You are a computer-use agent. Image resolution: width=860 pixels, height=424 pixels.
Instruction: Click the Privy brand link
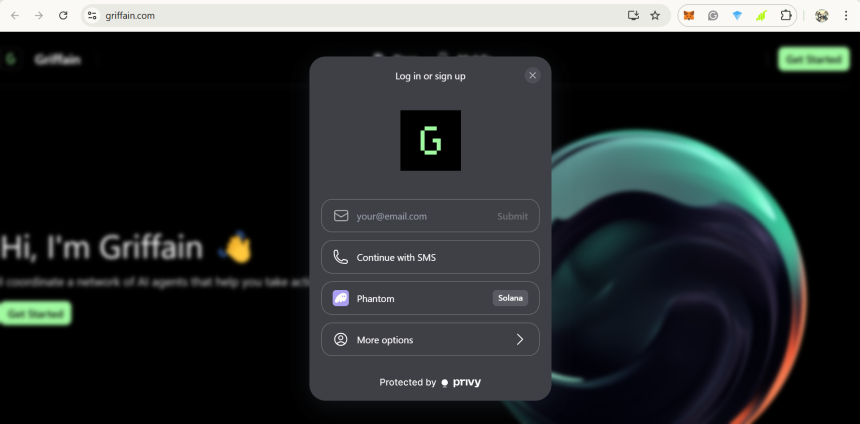tap(461, 382)
